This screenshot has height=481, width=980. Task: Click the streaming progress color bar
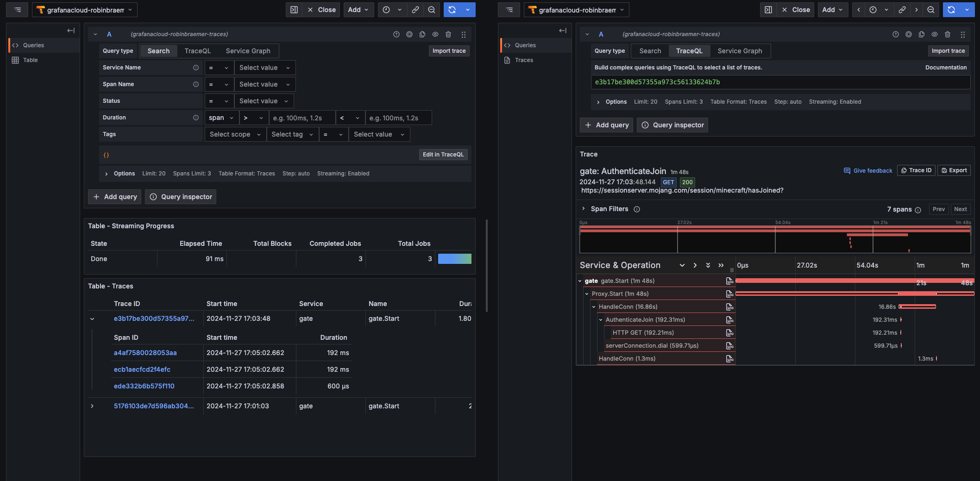click(x=454, y=259)
